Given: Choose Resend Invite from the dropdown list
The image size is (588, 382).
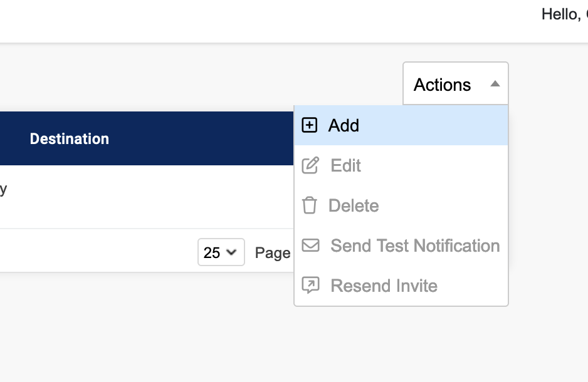Looking at the screenshot, I should point(384,286).
